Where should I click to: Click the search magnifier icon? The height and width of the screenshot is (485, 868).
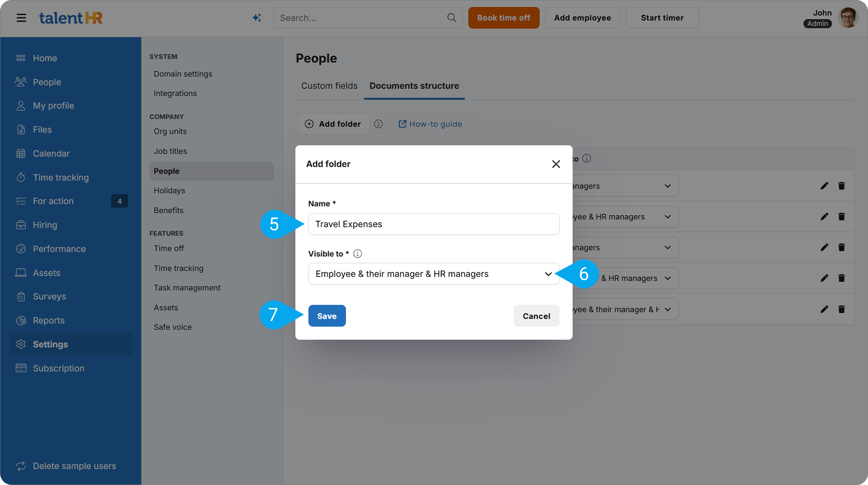pyautogui.click(x=451, y=18)
